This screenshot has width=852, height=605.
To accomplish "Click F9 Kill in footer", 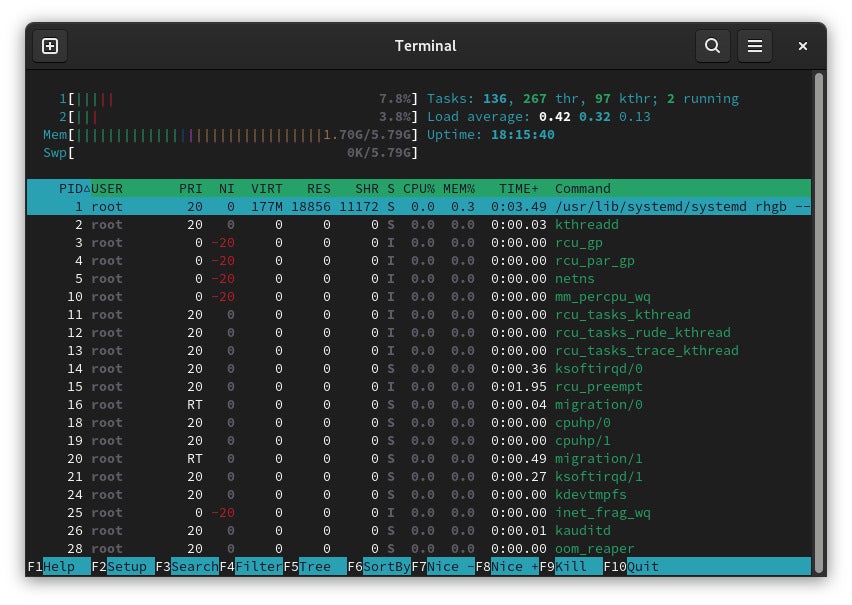I will [572, 566].
